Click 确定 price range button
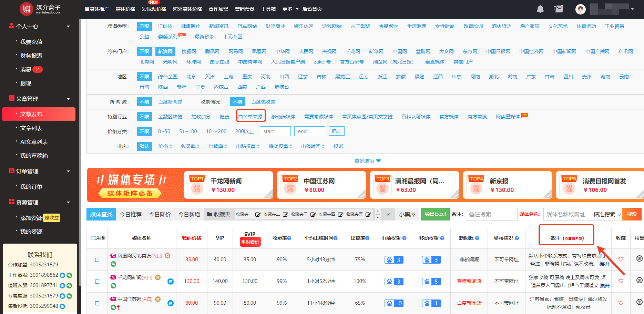Image resolution: width=644 pixels, height=314 pixels. (x=337, y=131)
